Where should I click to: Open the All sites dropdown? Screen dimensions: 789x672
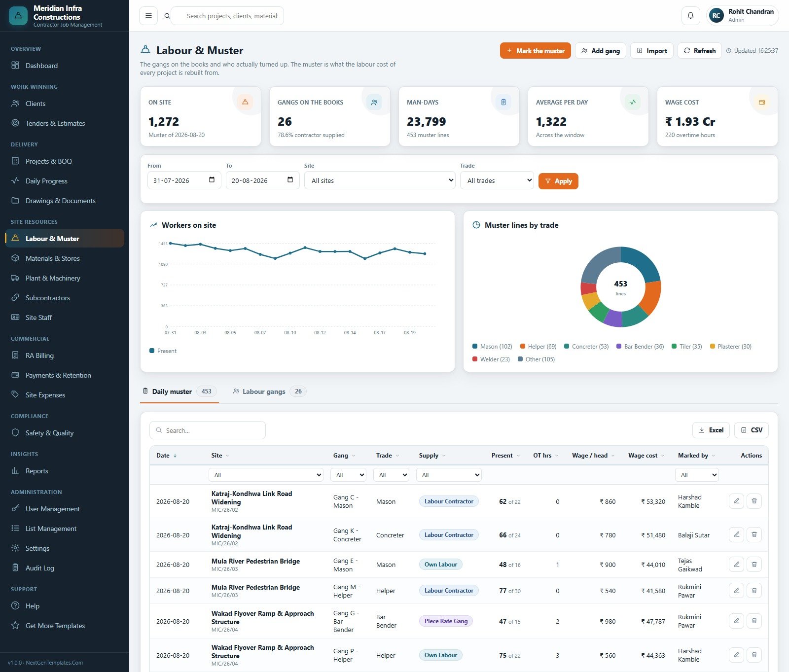coord(380,180)
